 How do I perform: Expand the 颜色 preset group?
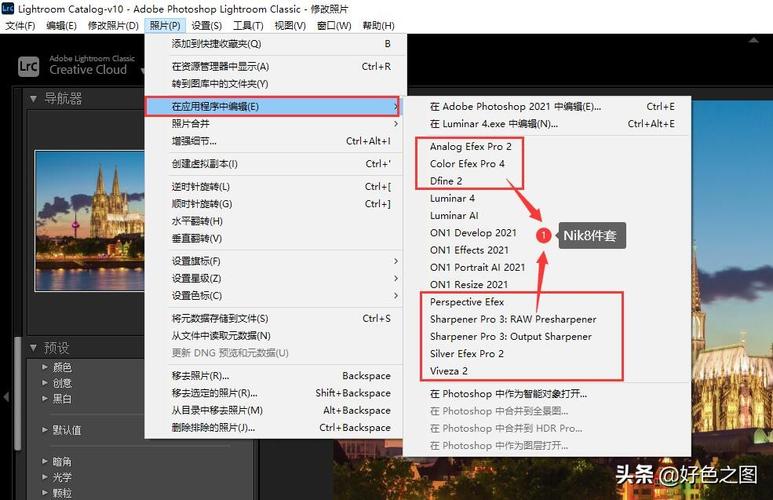[45, 367]
